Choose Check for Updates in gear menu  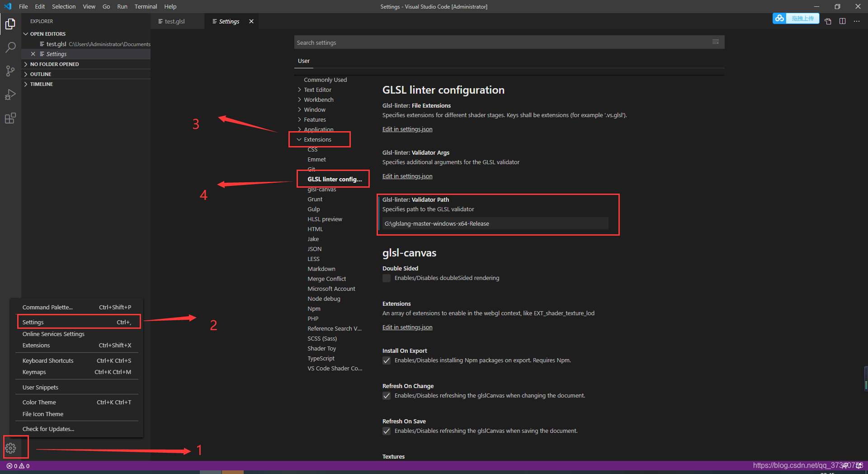[x=77, y=429]
